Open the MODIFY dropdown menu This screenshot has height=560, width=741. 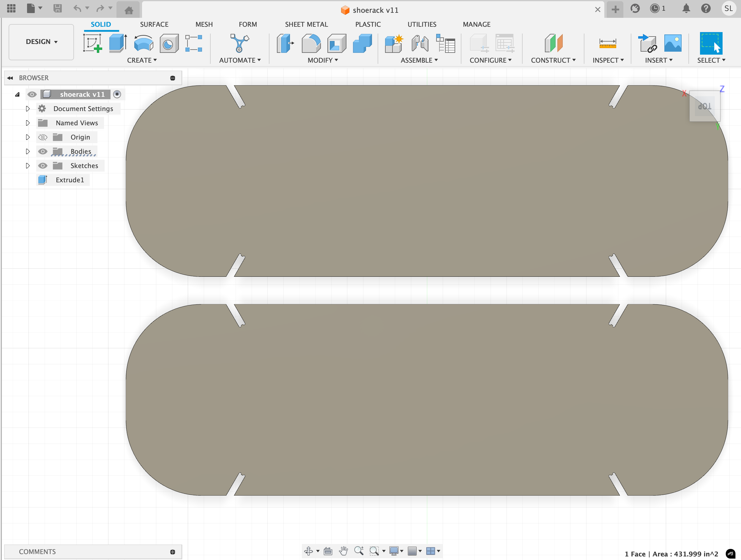pos(323,60)
